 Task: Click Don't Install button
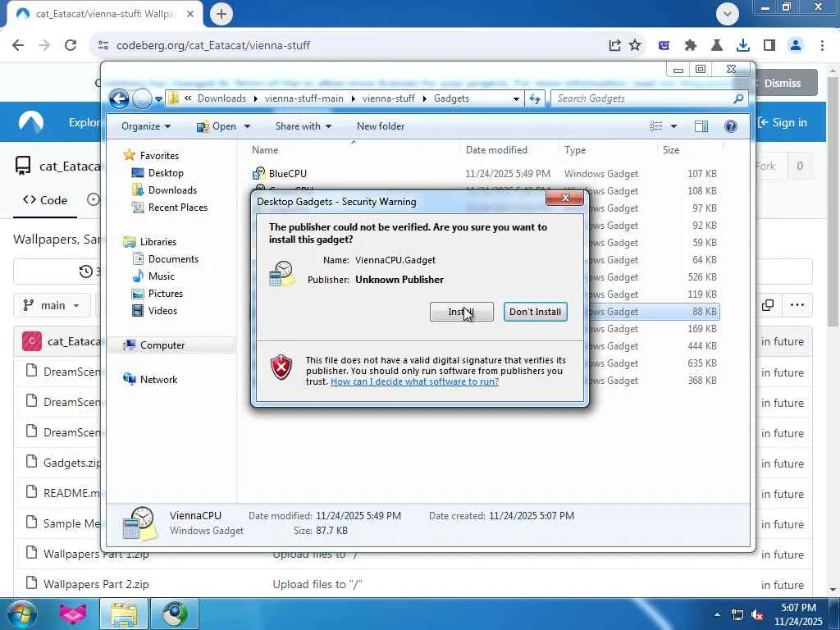[x=535, y=312]
